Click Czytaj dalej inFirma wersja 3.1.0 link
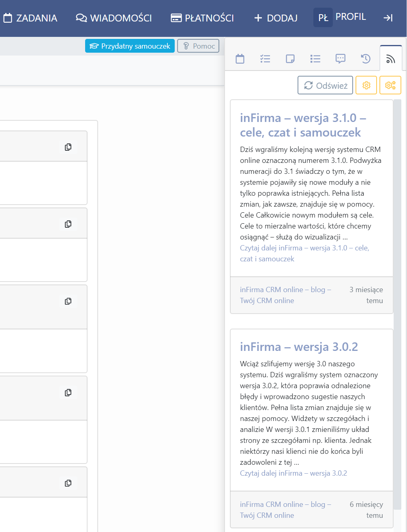Image resolution: width=407 pixels, height=532 pixels. [x=304, y=253]
